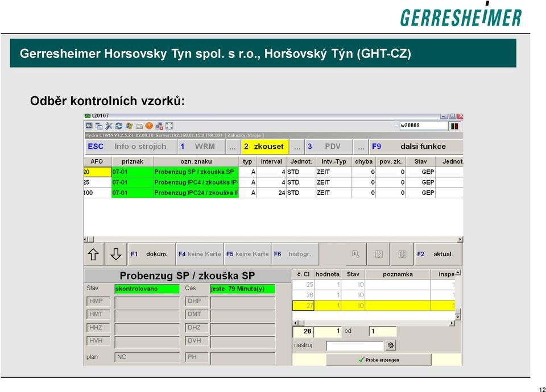The height and width of the screenshot is (392, 546).
Task: Click the down arrow navigation button
Action: coord(115,255)
